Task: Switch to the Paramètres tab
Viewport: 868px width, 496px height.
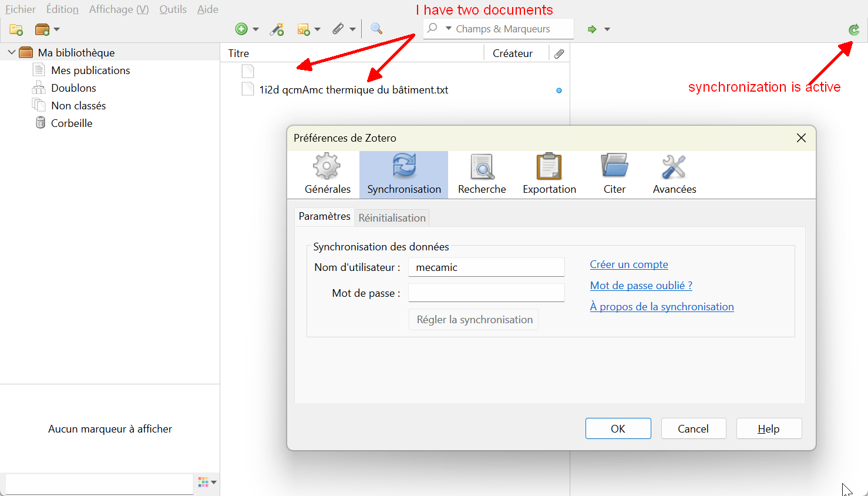Action: point(324,216)
